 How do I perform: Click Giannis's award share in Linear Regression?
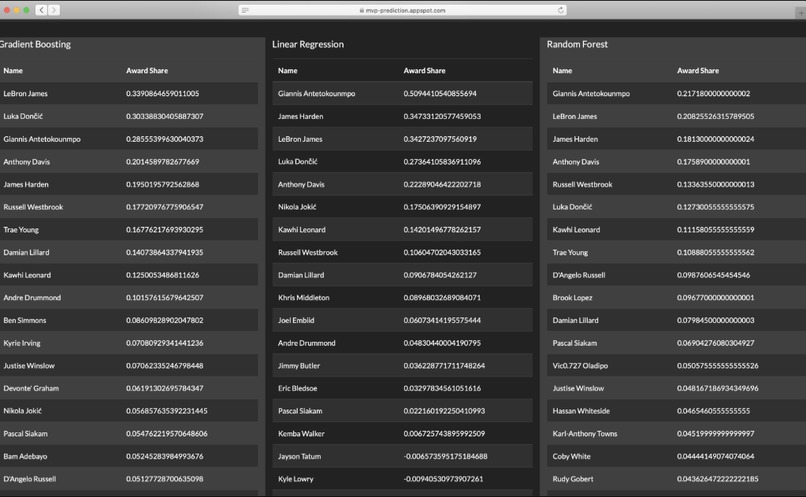pos(440,94)
